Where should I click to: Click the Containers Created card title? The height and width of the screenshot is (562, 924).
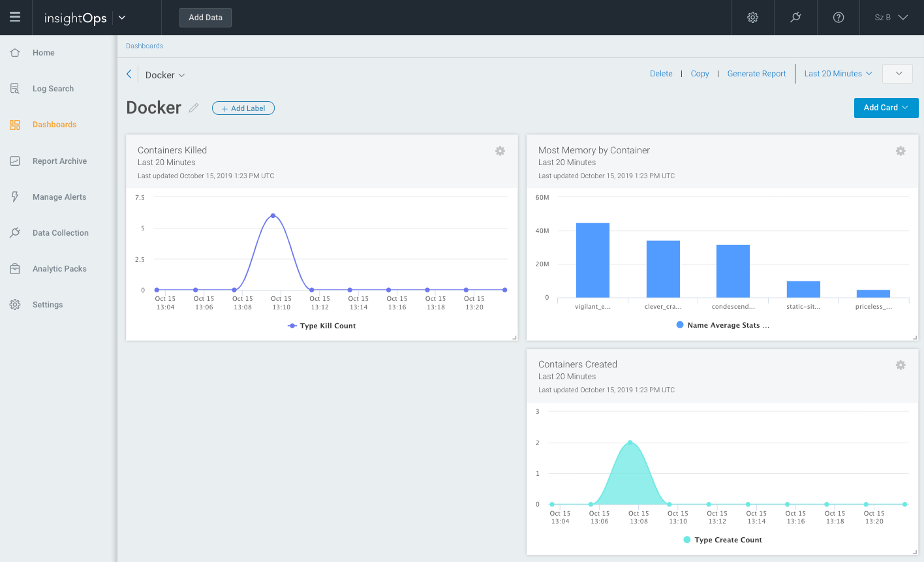coord(577,364)
